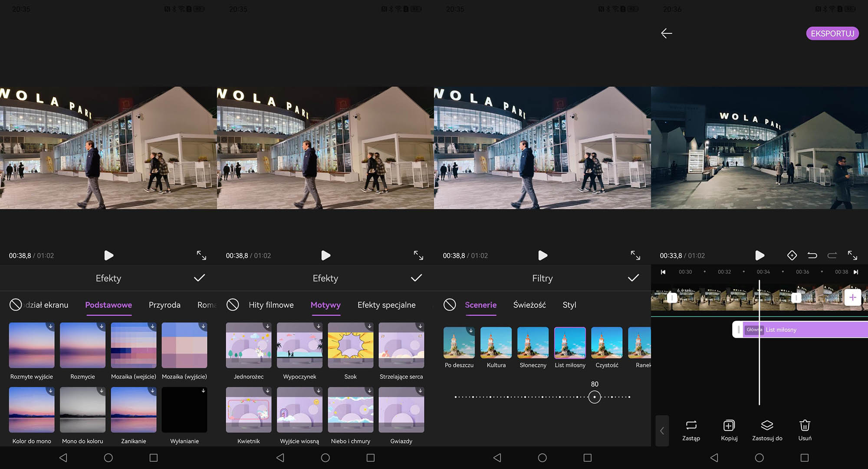Tap Android recents button under the Podstawowe screen
Image resolution: width=868 pixels, height=469 pixels.
point(153,458)
